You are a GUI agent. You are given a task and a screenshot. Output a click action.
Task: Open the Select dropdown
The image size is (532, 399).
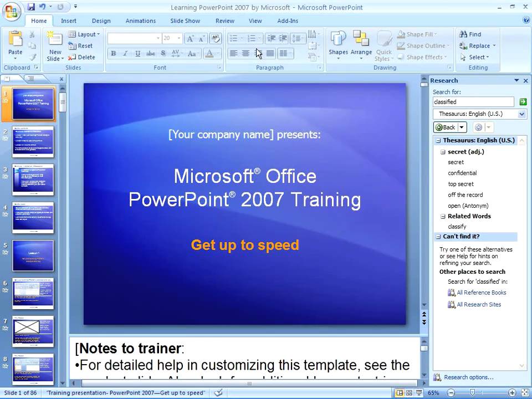pyautogui.click(x=475, y=57)
